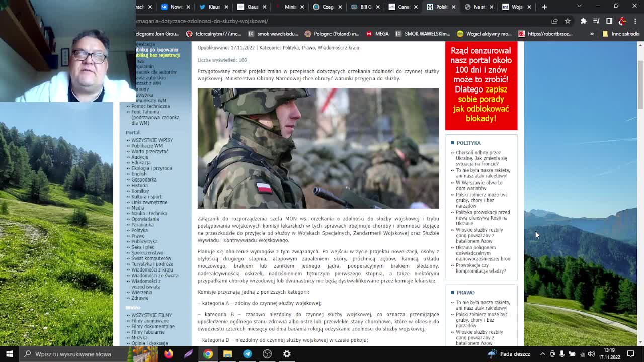Open the Settings gear app in taskbar

287,354
